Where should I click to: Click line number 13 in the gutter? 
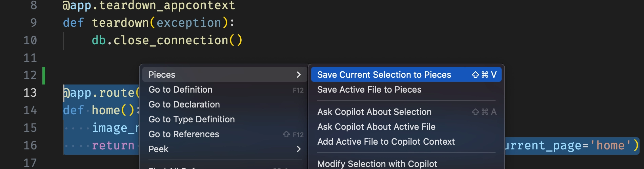(30, 93)
